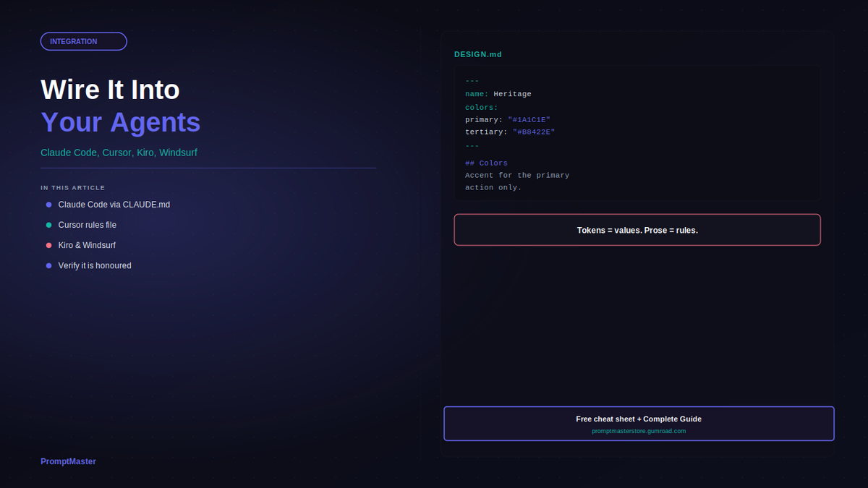
Task: Select 'Claude Code via CLAUDE.md' item
Action: pos(114,205)
